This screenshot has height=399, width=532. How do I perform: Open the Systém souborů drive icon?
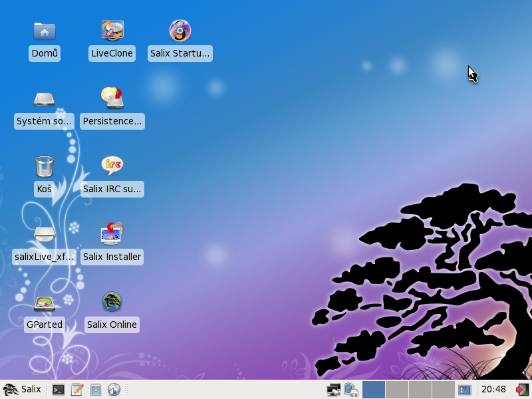(45, 99)
